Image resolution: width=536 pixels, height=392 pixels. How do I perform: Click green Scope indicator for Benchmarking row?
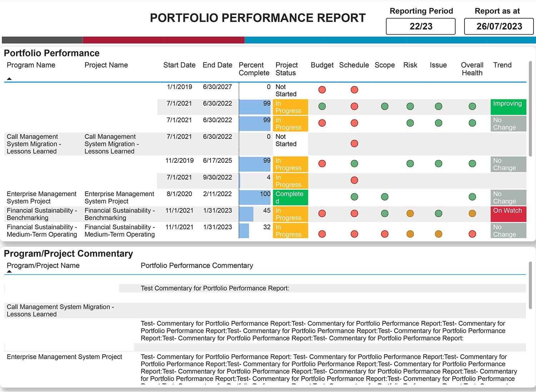click(x=384, y=213)
